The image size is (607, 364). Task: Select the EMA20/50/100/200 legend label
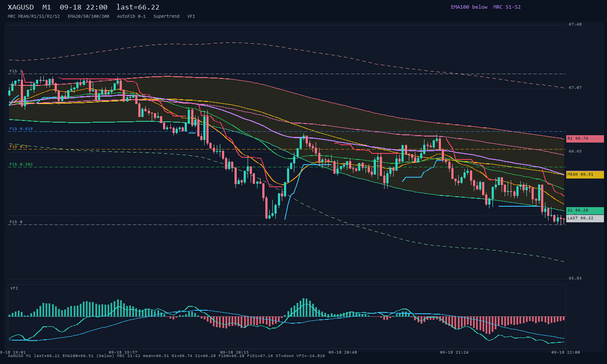[88, 16]
